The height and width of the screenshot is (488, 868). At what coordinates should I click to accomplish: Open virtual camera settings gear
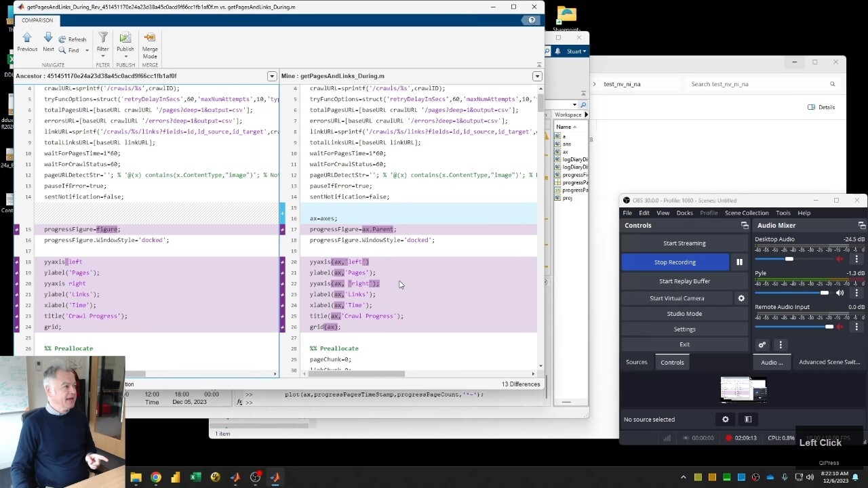[x=741, y=298]
